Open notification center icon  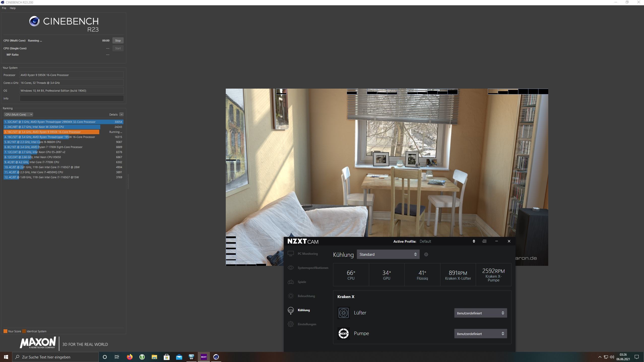(x=637, y=357)
